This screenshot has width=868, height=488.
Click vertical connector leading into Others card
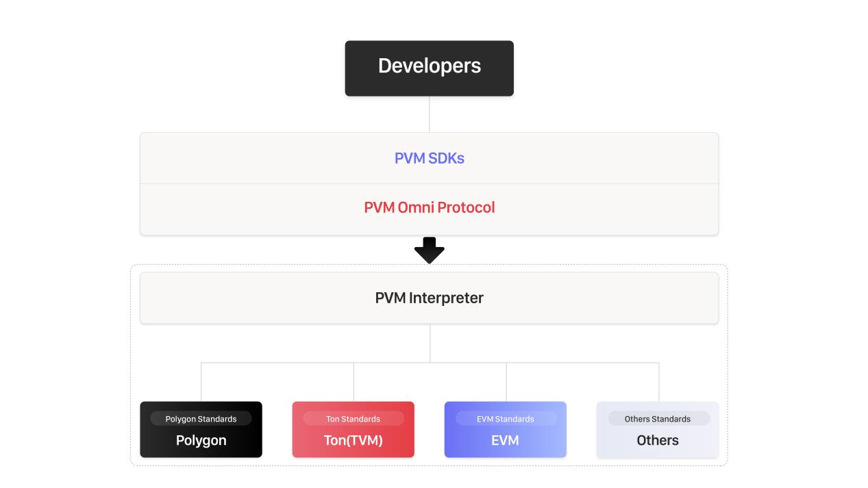pyautogui.click(x=659, y=382)
